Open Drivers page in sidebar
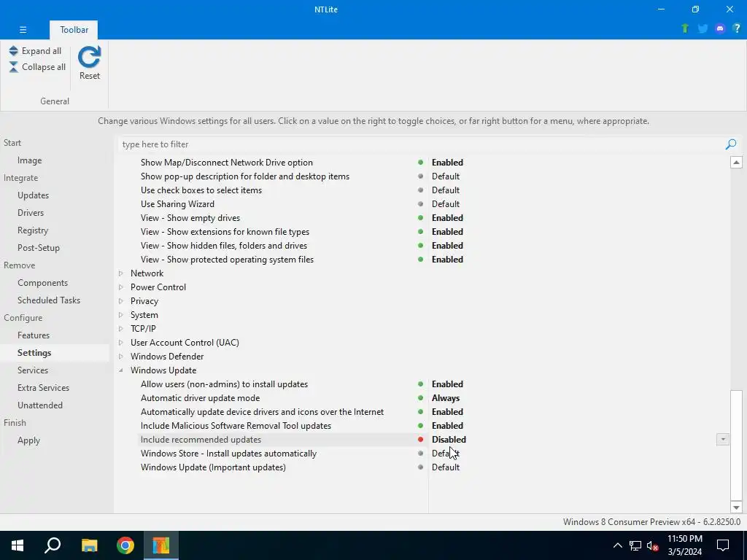Screen dimensions: 747x560 pos(31,213)
